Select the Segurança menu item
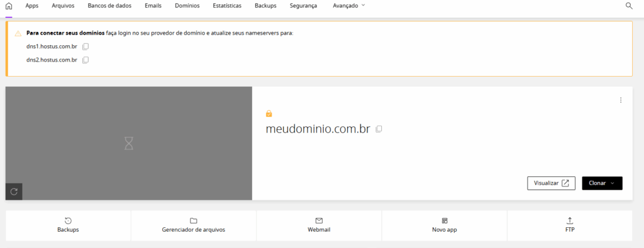Viewport: 644px width, 248px height. click(303, 6)
